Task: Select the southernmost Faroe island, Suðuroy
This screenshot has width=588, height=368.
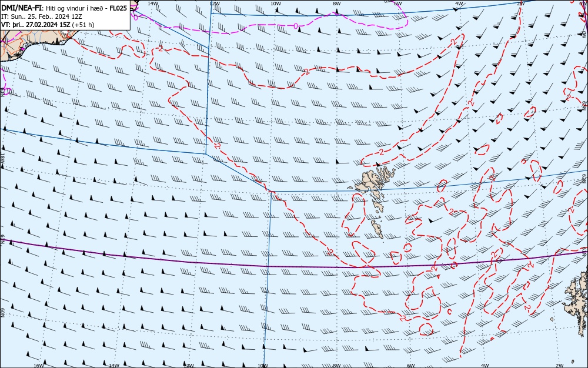Action: pyautogui.click(x=377, y=229)
